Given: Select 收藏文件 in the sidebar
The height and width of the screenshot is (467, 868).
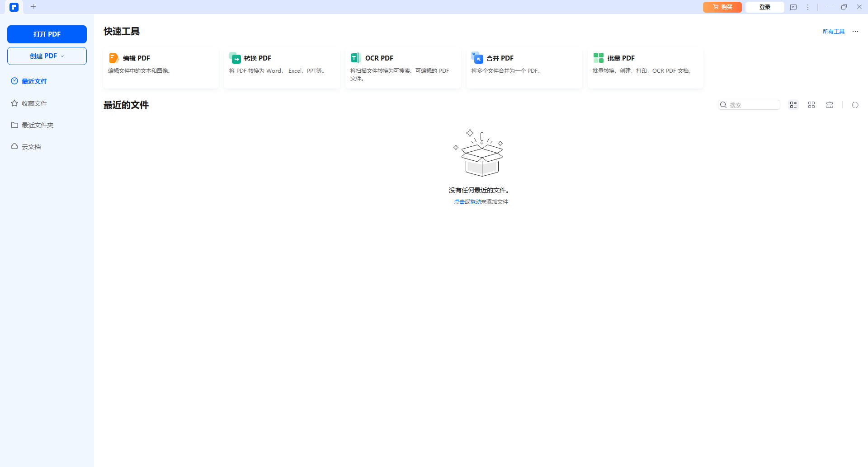Looking at the screenshot, I should (x=34, y=103).
